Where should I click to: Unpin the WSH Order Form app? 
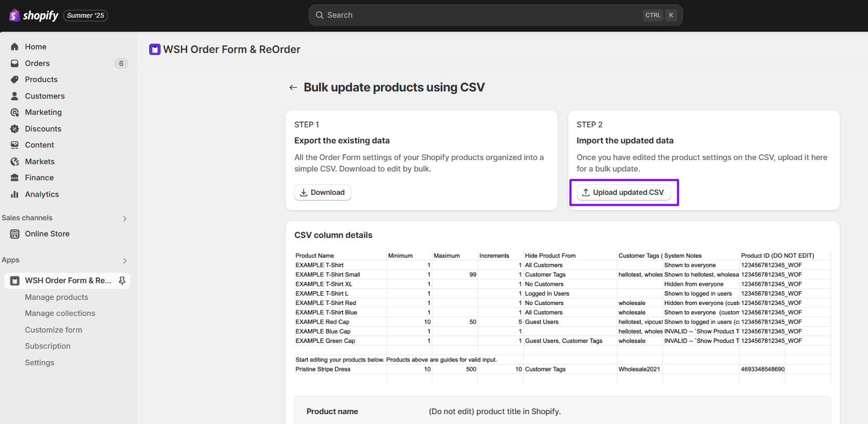tap(122, 281)
